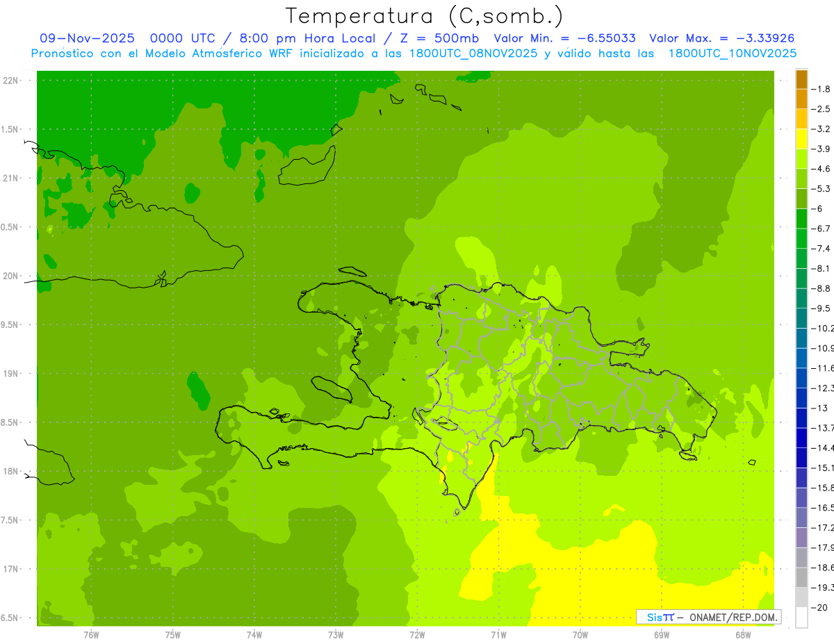Click the 17N latitude axis label
This screenshot has width=834, height=644.
click(x=10, y=569)
